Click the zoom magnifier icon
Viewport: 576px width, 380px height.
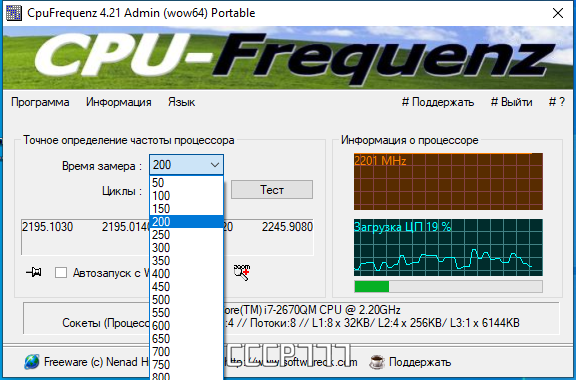(x=242, y=272)
